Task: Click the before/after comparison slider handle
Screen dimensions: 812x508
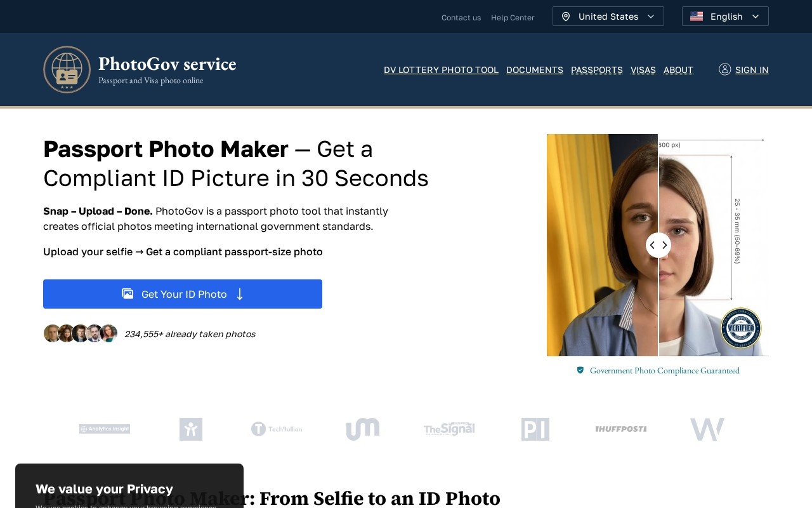Action: (658, 245)
